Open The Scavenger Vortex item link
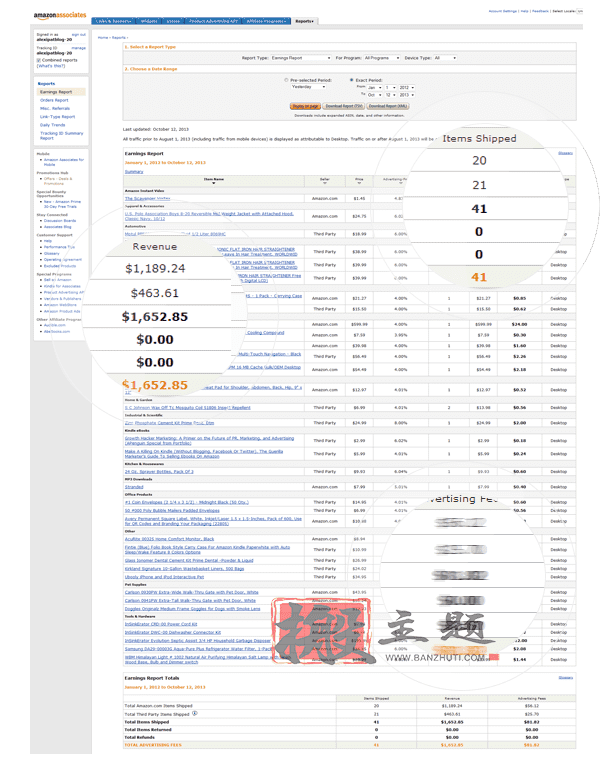Image resolution: width=614 pixels, height=770 pixels. click(x=147, y=198)
